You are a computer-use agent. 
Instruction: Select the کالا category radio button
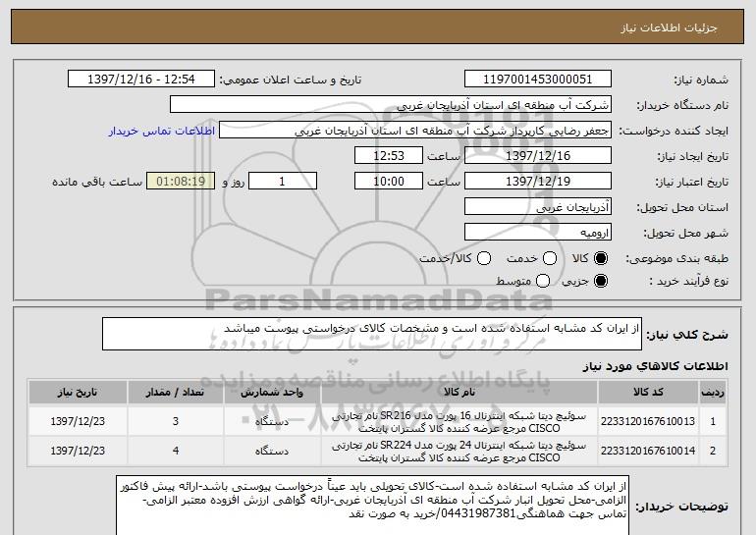tap(601, 258)
